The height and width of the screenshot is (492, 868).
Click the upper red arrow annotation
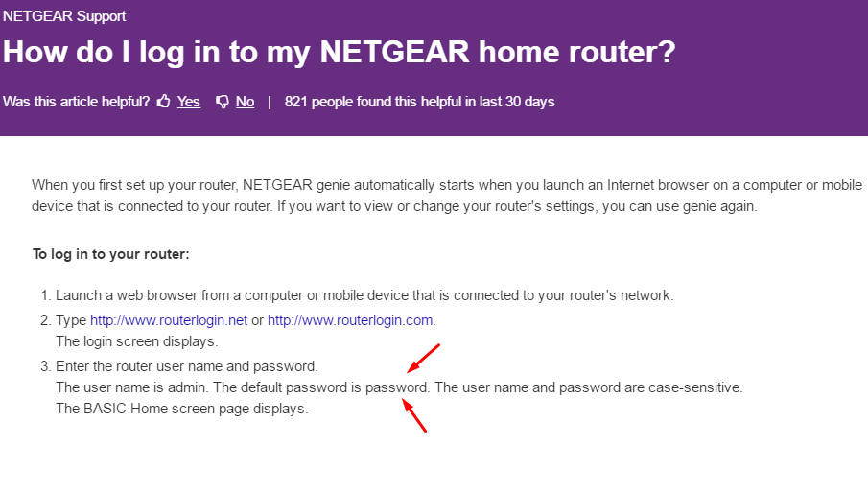(x=423, y=359)
